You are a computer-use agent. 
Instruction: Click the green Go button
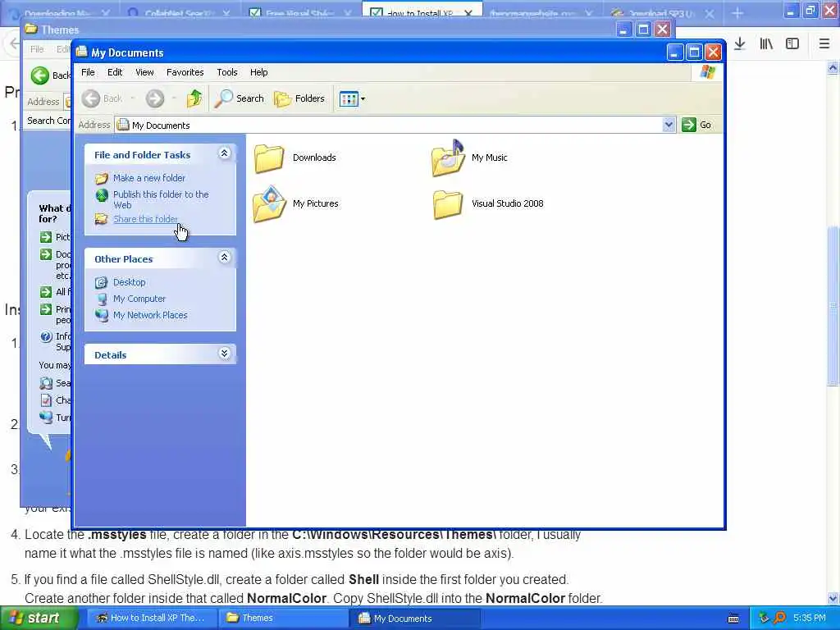696,125
